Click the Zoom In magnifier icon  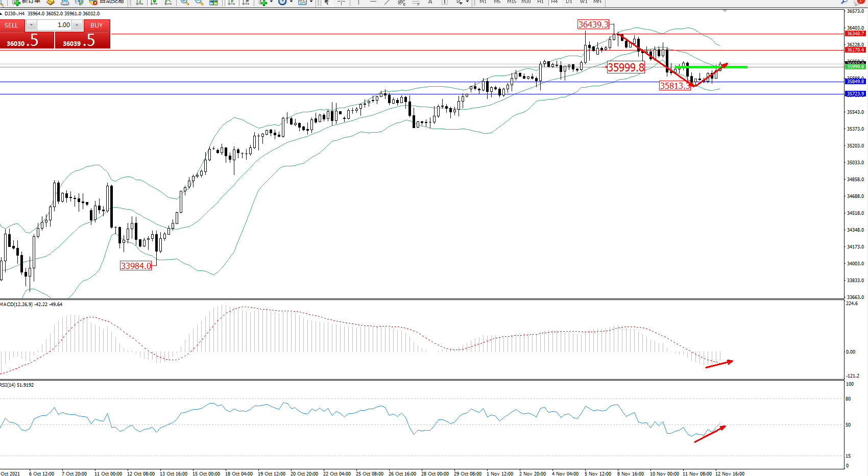point(184,2)
